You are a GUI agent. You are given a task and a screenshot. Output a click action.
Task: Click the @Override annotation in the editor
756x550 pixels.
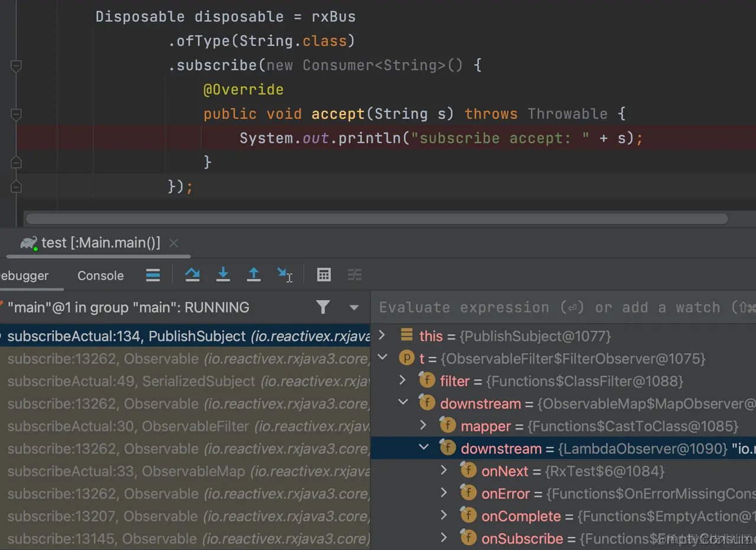243,90
